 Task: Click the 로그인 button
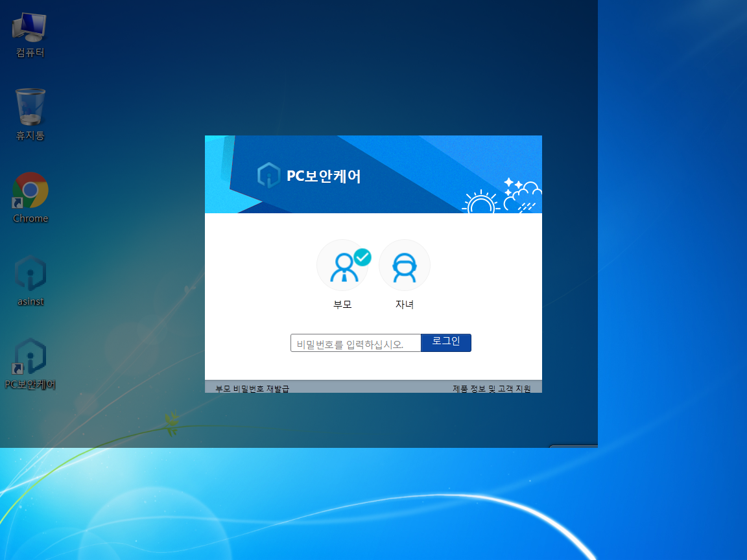[x=446, y=343]
